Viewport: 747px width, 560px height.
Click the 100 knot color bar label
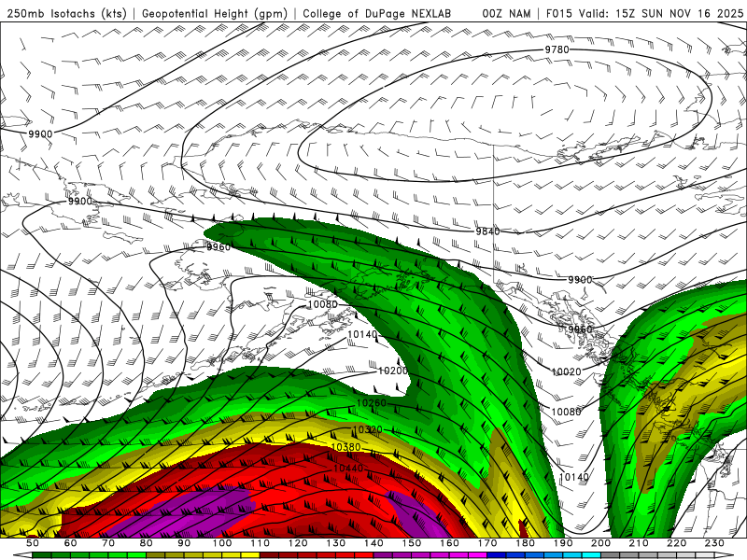click(x=222, y=543)
